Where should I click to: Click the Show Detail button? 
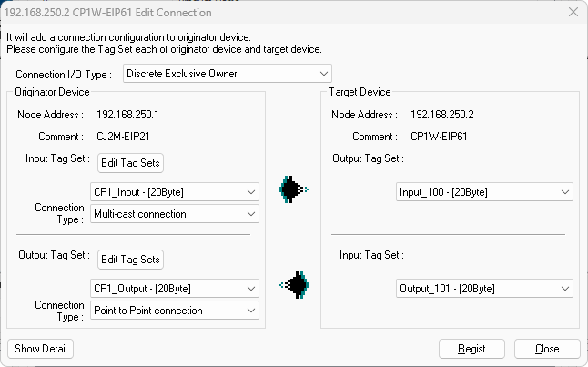pos(40,349)
